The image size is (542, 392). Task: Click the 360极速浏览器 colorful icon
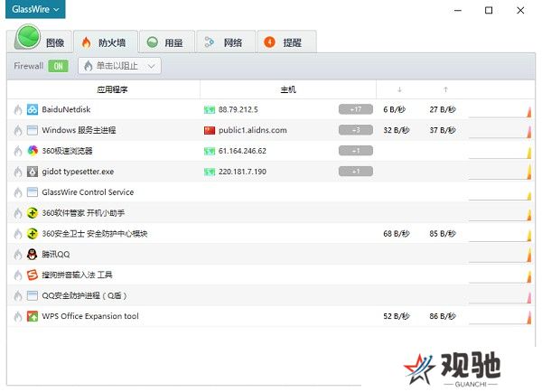coord(33,151)
